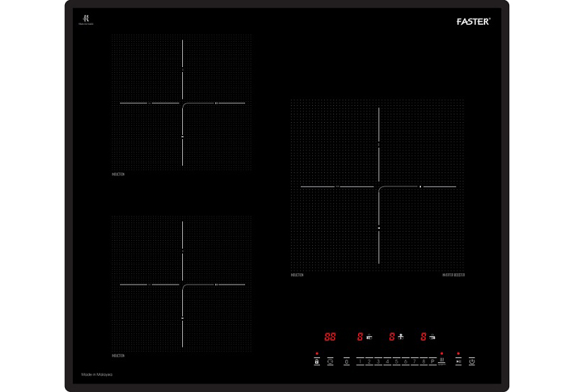Tap the Inverter Booster label
This screenshot has height=392, width=565.
coord(453,275)
